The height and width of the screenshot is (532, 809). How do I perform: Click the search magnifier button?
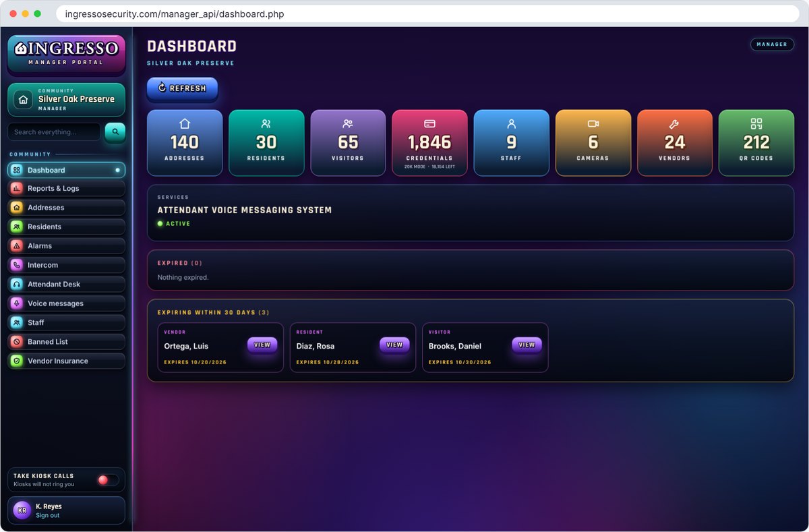coord(115,132)
